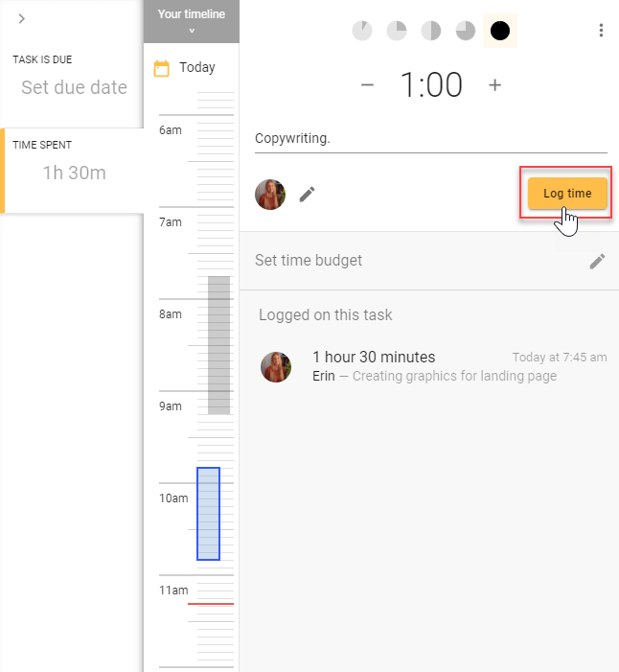Click the pencil icon beside the user avatar
Image resolution: width=619 pixels, height=672 pixels.
[307, 195]
